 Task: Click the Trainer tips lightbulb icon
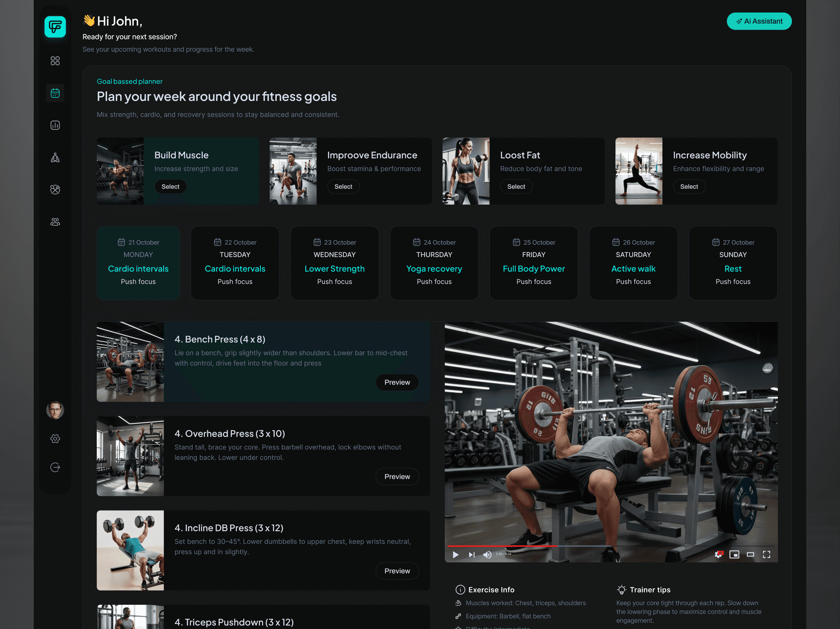coord(621,590)
